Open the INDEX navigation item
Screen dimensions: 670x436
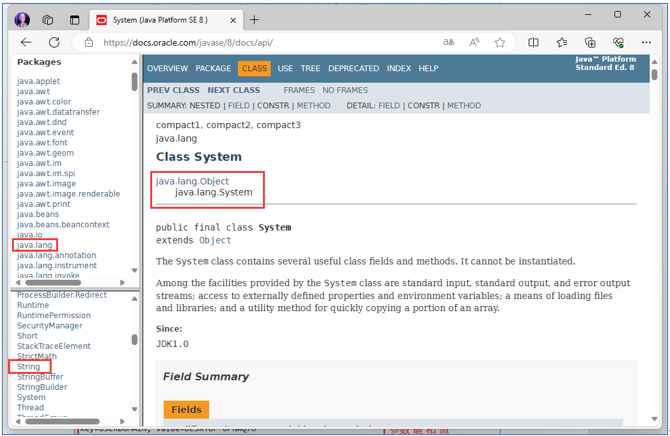(399, 68)
